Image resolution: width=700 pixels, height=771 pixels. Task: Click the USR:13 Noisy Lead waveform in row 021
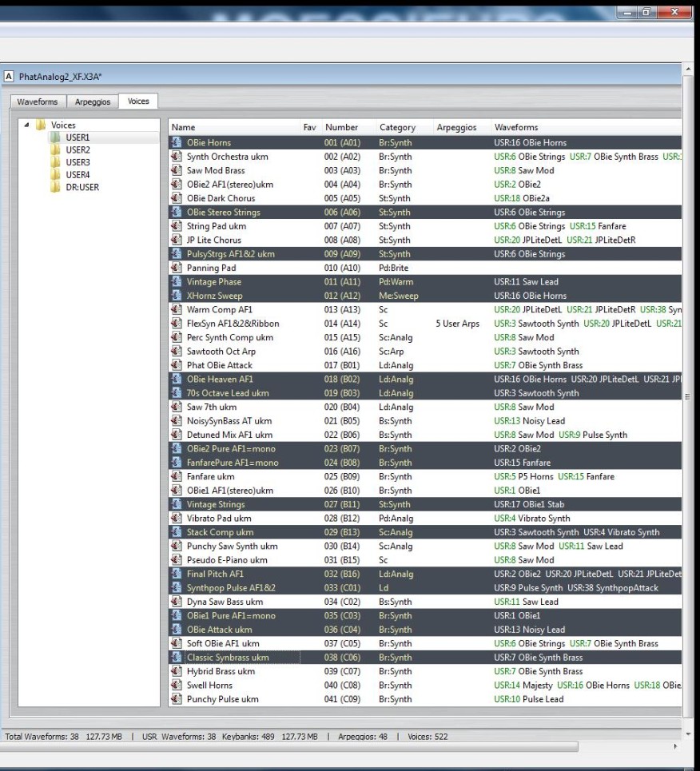tap(529, 421)
